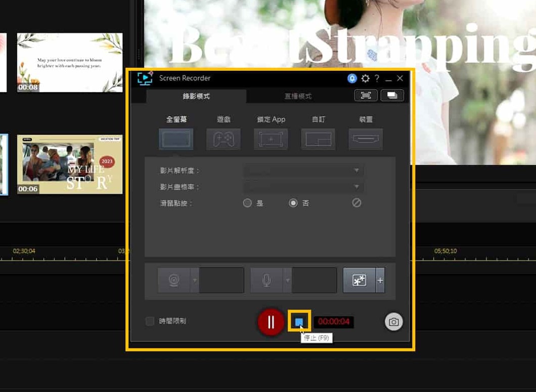Switch to the 錄影模式 tab
This screenshot has width=536, height=392.
coord(196,96)
